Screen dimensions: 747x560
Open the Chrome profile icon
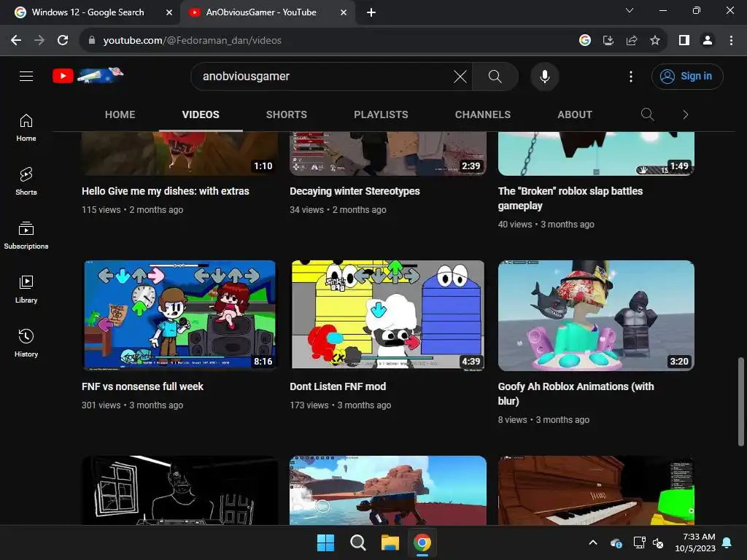click(x=708, y=41)
